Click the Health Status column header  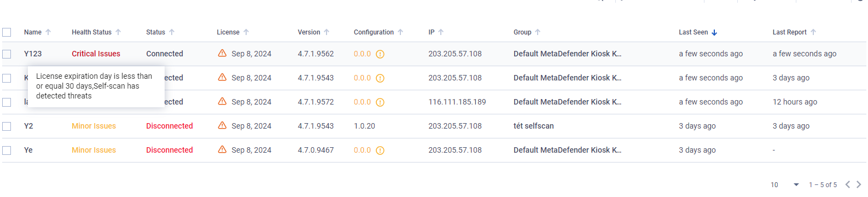[91, 32]
